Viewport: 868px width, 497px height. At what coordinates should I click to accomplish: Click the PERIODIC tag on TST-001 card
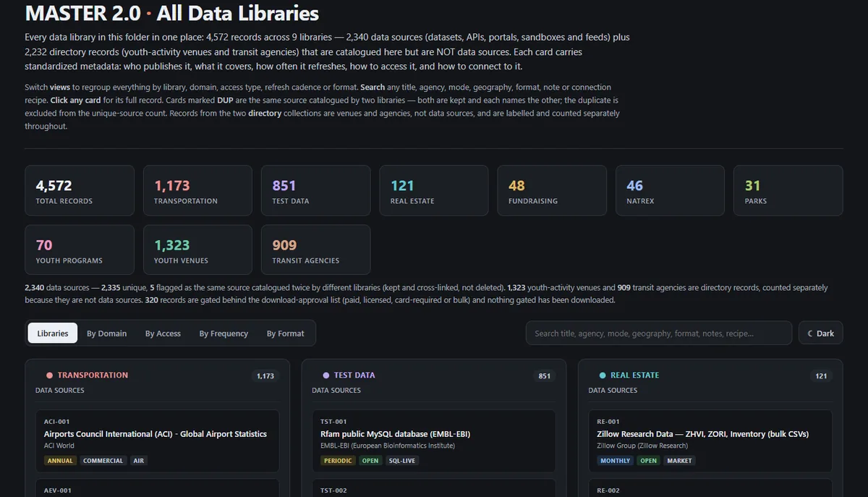pos(339,460)
